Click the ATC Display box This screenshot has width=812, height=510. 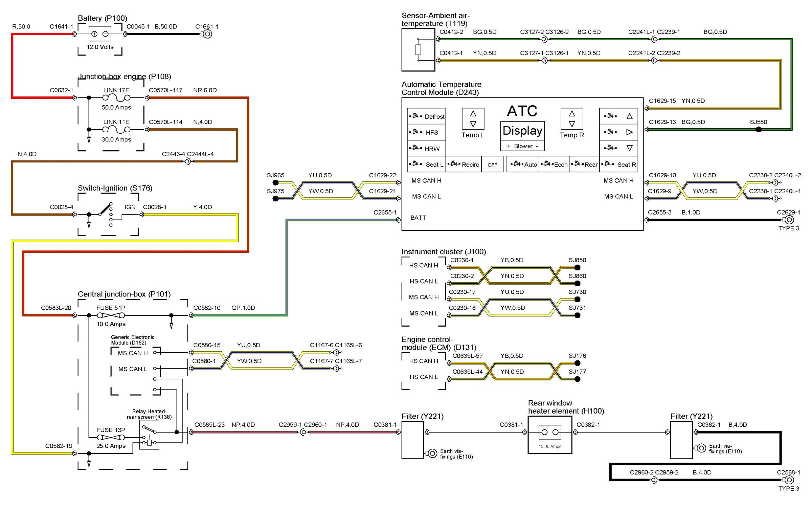pyautogui.click(x=522, y=131)
